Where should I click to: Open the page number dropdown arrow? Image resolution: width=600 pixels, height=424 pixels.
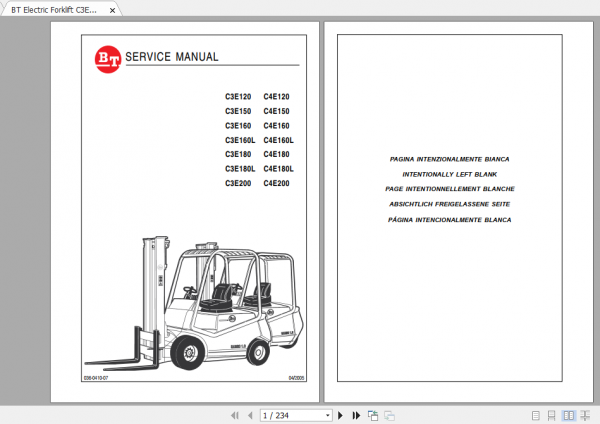328,415
